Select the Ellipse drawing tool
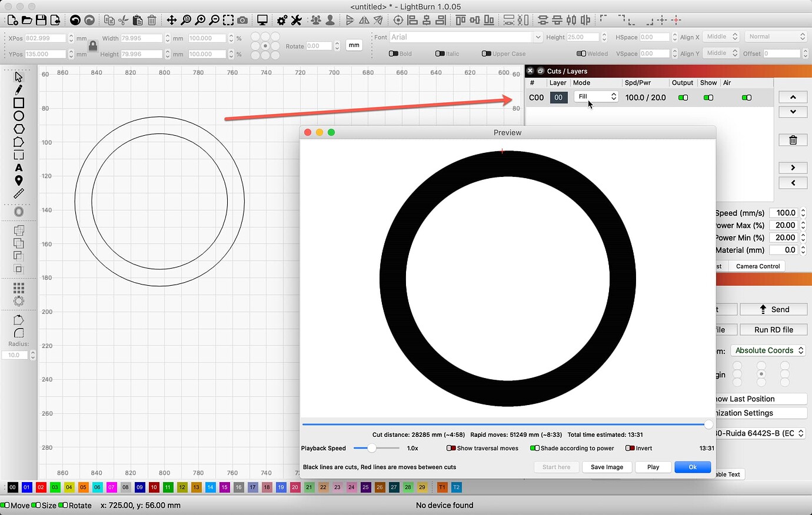 (x=18, y=116)
